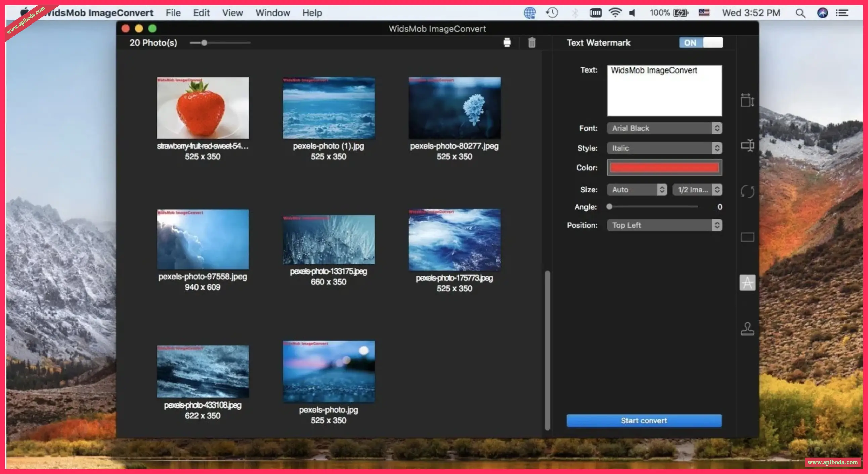The height and width of the screenshot is (474, 868).
Task: Open the Font dropdown showing Arial Black
Action: pos(664,128)
